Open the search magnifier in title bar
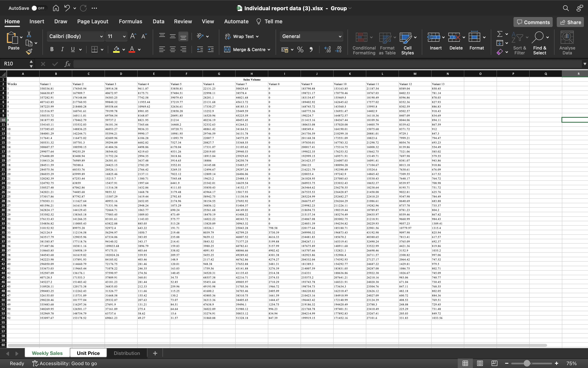Viewport: 588px width, 368px height. (x=566, y=8)
